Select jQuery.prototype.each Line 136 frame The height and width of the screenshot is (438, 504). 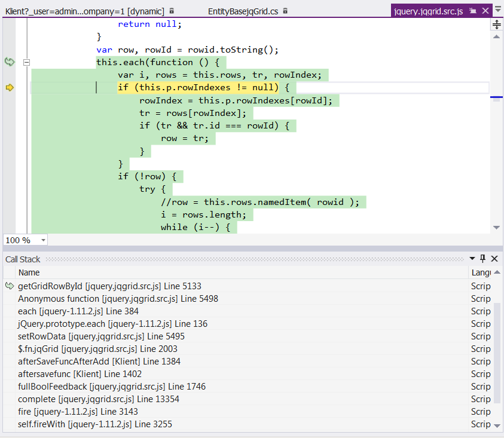(x=112, y=324)
